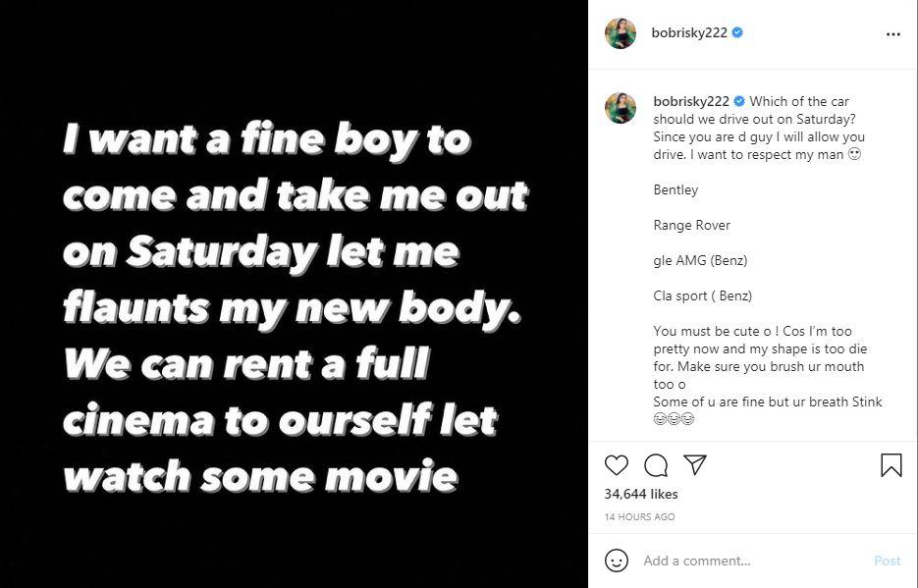Image resolution: width=918 pixels, height=588 pixels.
Task: Click the Bentley line in the caption
Action: pos(675,189)
